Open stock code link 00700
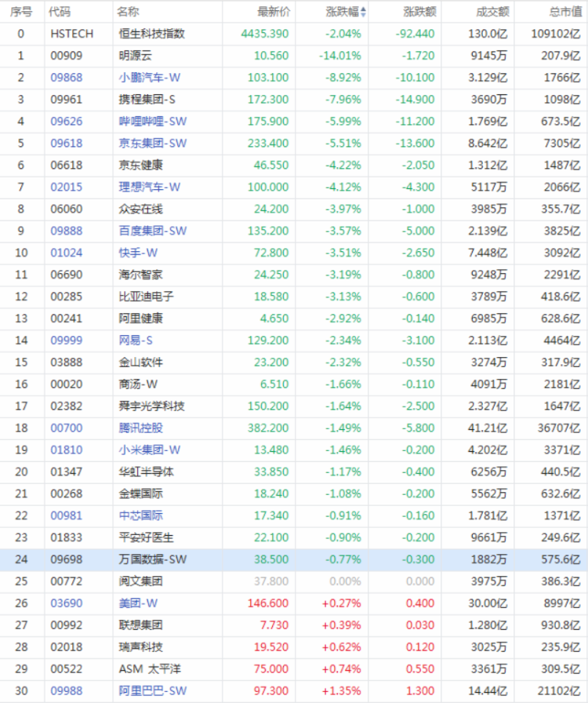The image size is (588, 703). 67,428
